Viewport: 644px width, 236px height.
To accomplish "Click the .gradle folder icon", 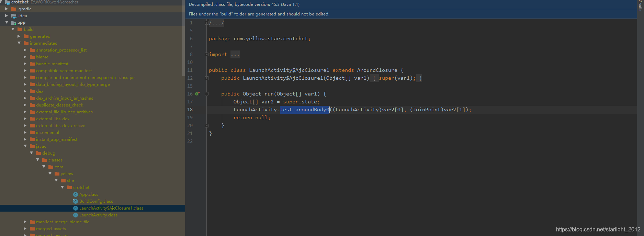I will click(x=14, y=9).
